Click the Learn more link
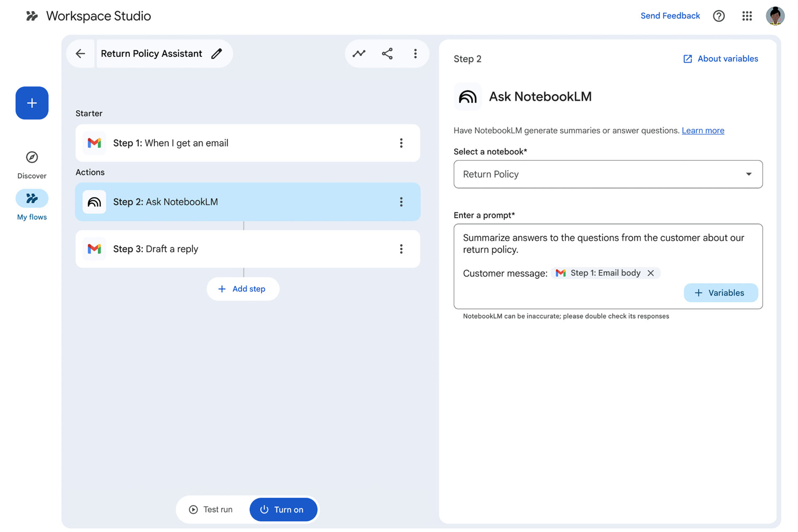The image size is (798, 532). (703, 131)
